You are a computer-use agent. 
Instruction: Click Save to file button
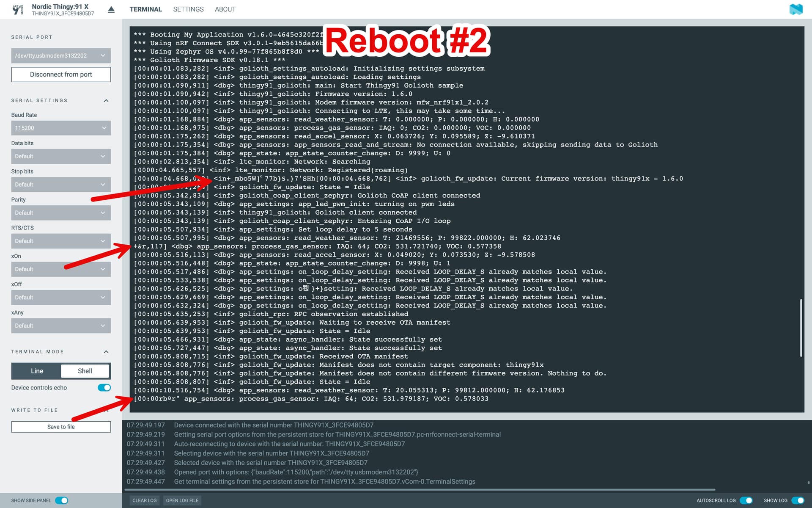click(61, 427)
